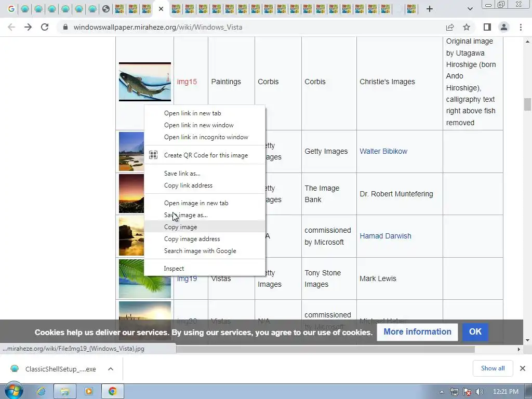
Task: Click the vertical scrollbar's down arrow
Action: [x=527, y=340]
